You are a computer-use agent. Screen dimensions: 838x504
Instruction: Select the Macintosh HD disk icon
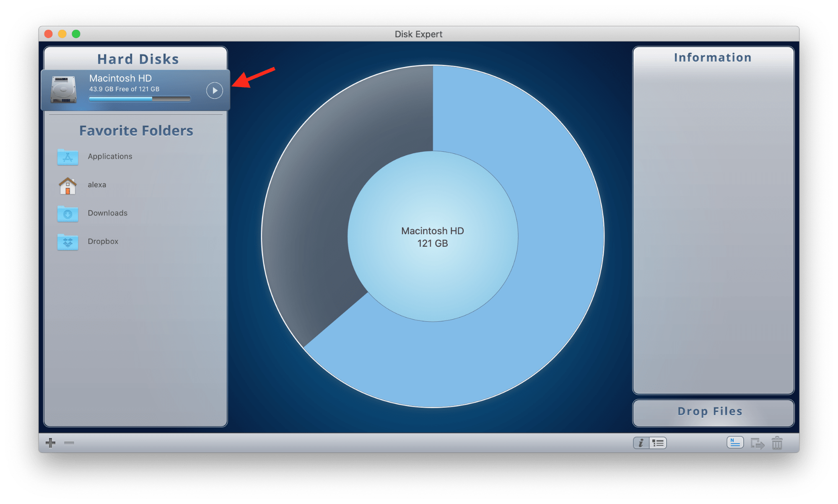point(63,90)
